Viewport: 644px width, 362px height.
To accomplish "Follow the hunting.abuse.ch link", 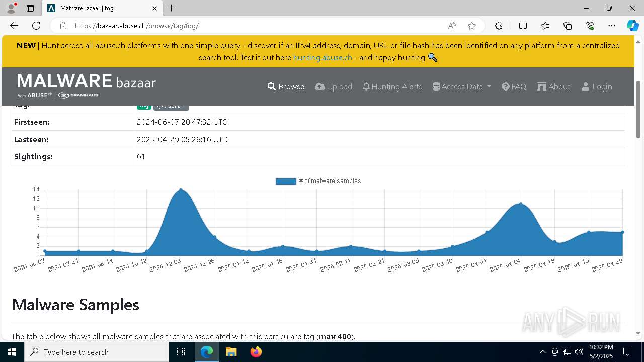I will tap(323, 57).
